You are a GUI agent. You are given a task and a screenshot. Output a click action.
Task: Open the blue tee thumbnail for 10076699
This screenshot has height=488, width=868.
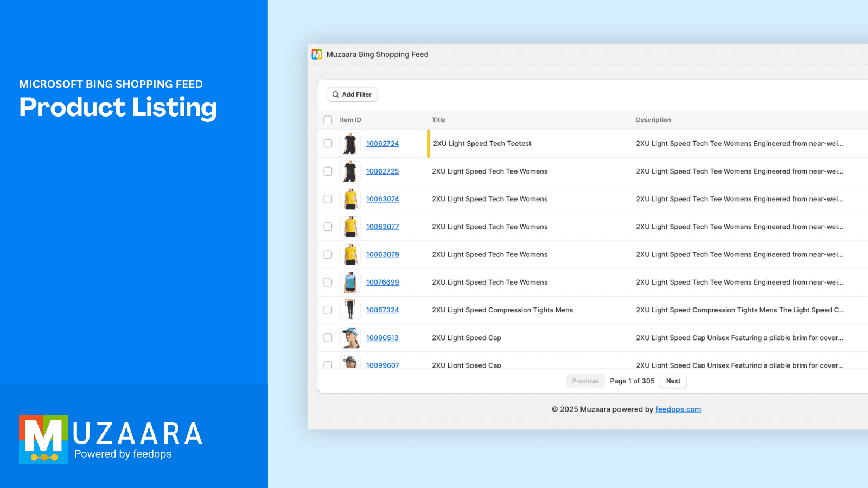point(350,282)
